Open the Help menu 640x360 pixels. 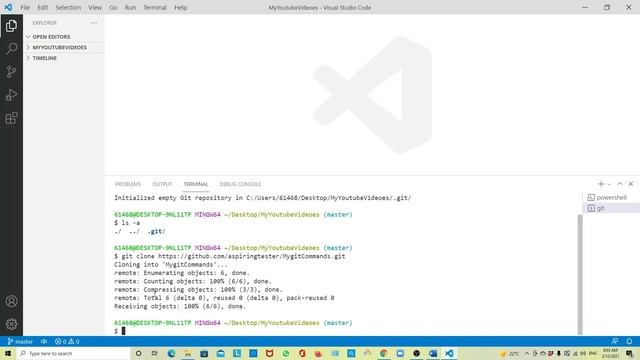coord(180,7)
